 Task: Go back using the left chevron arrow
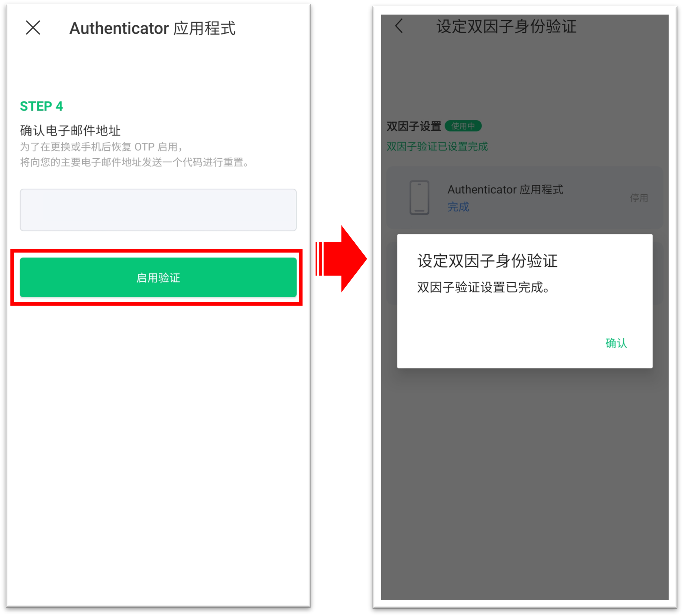(x=399, y=26)
